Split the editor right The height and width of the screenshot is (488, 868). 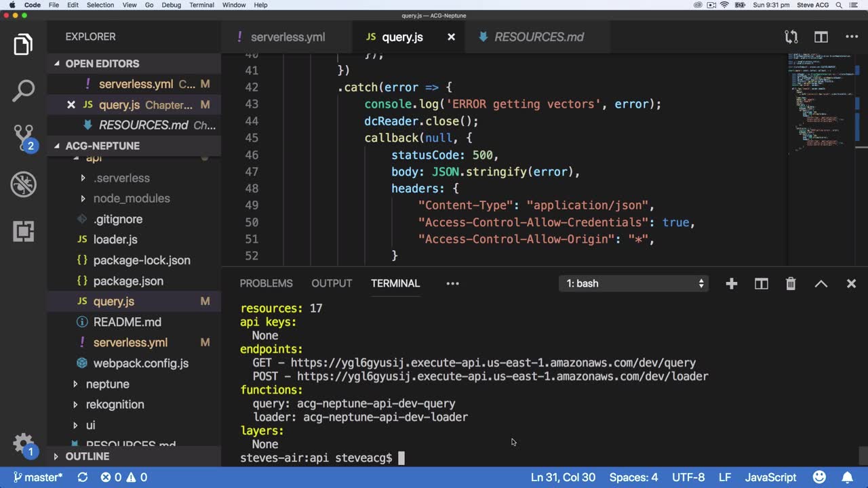click(821, 37)
